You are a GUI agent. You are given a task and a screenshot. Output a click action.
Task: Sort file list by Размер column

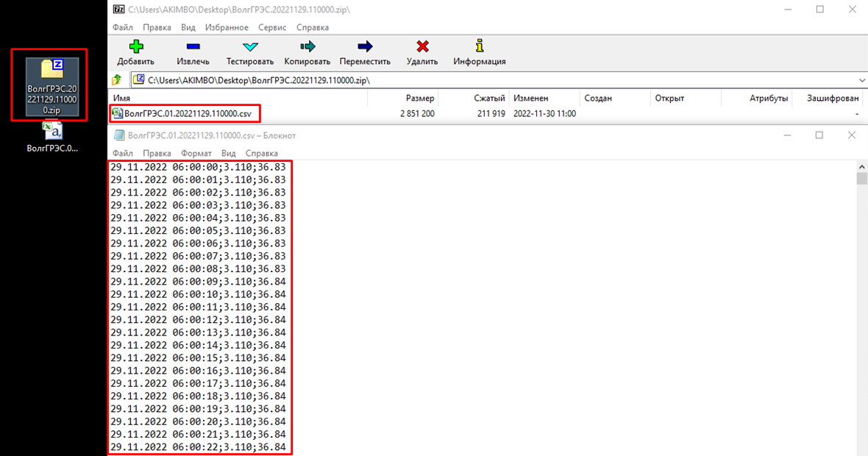click(x=419, y=98)
